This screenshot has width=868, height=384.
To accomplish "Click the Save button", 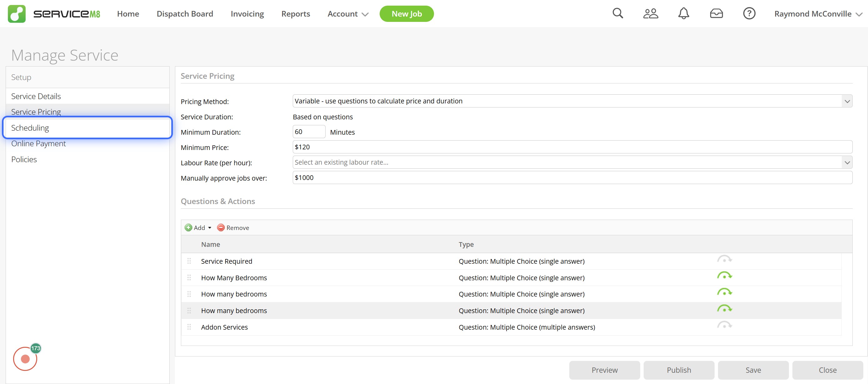I will pos(753,370).
